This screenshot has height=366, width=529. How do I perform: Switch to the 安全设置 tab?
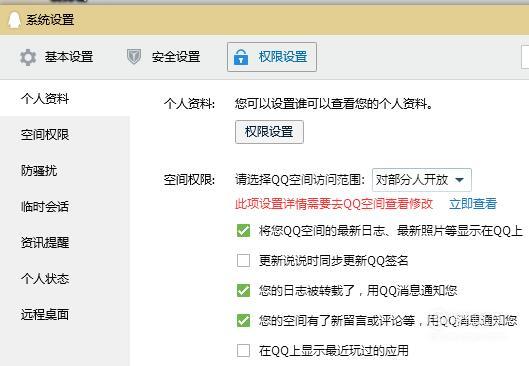pyautogui.click(x=163, y=57)
